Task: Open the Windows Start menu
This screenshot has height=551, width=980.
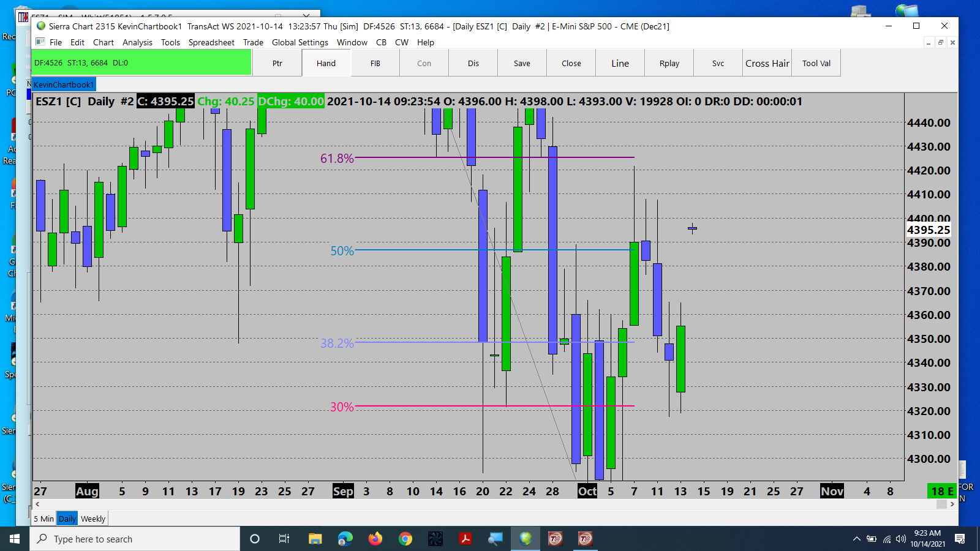Action: pos(15,539)
